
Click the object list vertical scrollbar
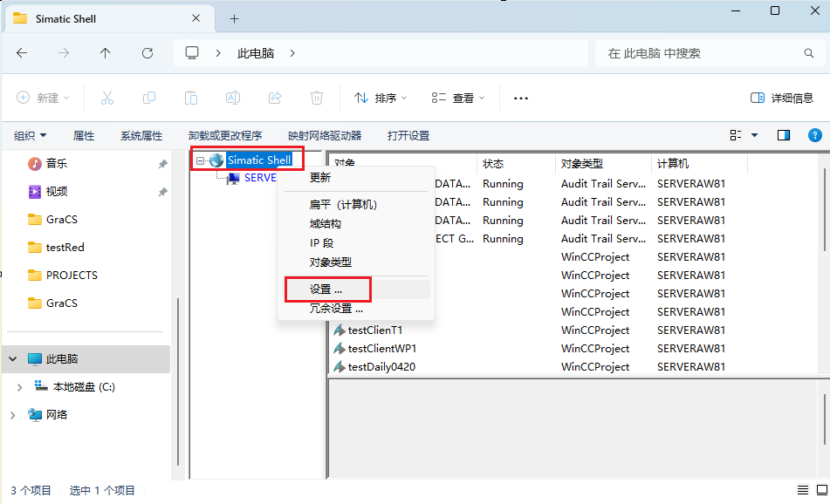825,209
